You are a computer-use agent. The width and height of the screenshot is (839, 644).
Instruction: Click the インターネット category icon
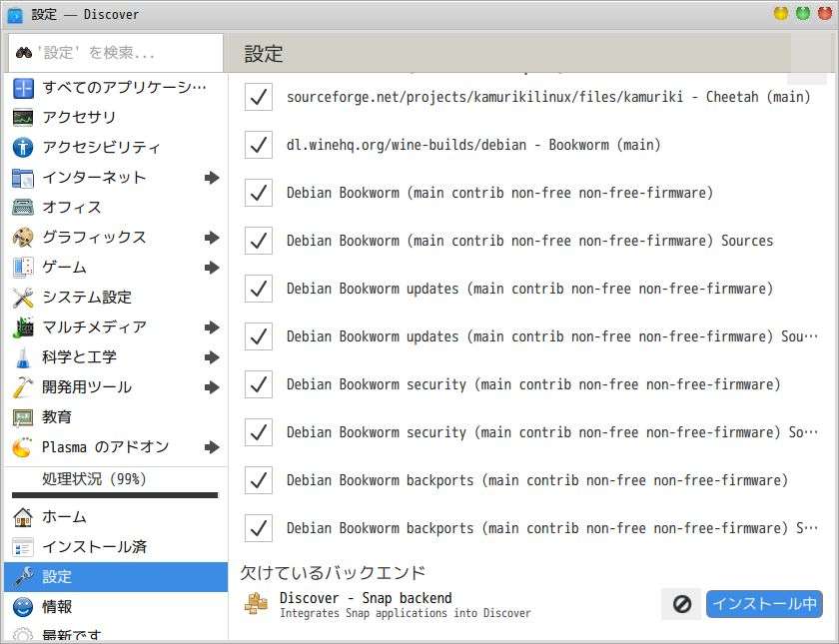tap(22, 178)
